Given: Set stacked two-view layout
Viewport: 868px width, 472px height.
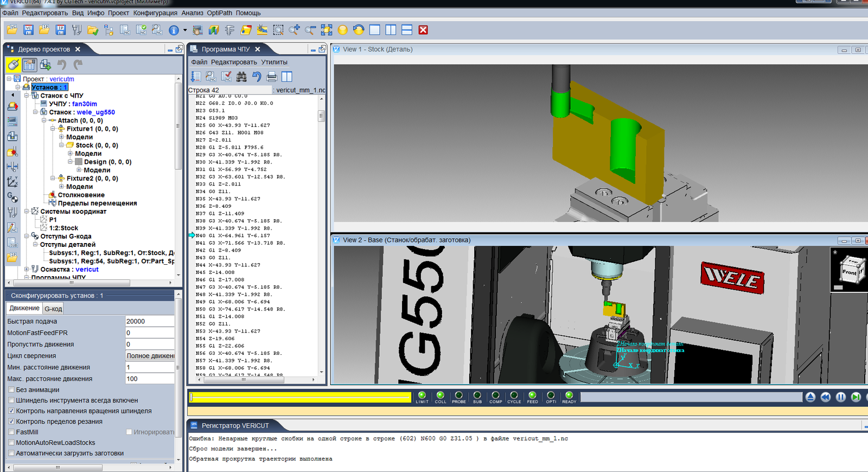Looking at the screenshot, I should tap(407, 30).
